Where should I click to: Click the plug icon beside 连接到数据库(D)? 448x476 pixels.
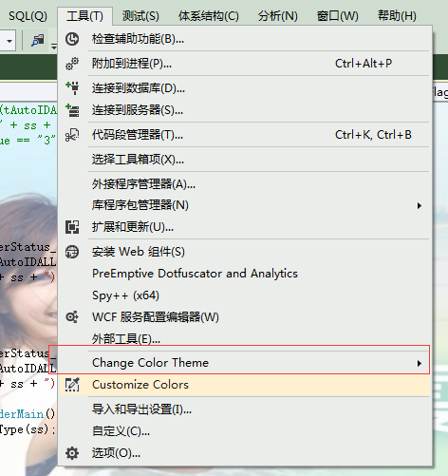72,87
